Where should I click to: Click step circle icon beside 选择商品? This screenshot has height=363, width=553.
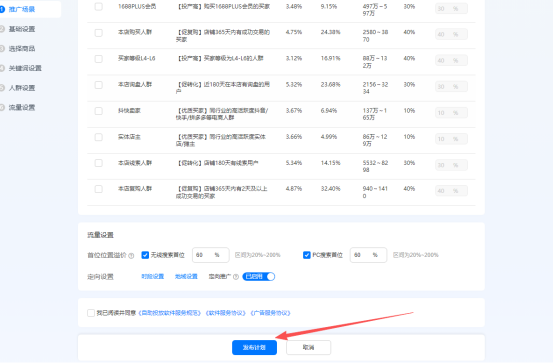2,48
